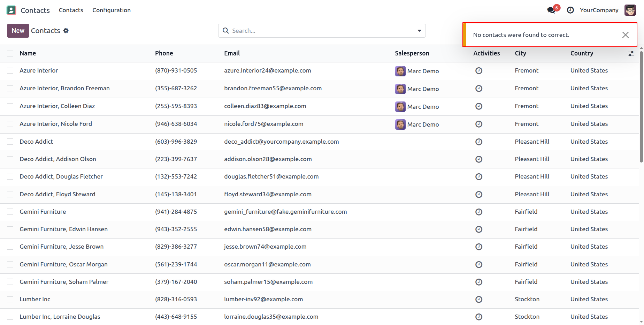
Task: Click the vertical scrollbar thumb
Action: tap(641, 106)
